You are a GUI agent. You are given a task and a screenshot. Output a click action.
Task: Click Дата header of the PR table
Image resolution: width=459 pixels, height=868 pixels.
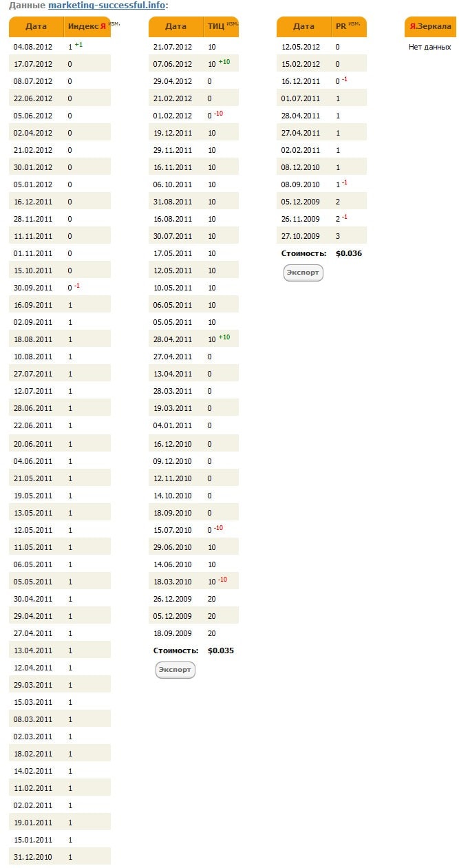(303, 27)
